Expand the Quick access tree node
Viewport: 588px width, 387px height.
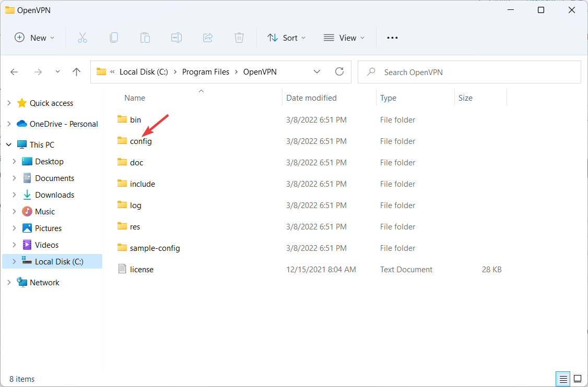(x=9, y=103)
